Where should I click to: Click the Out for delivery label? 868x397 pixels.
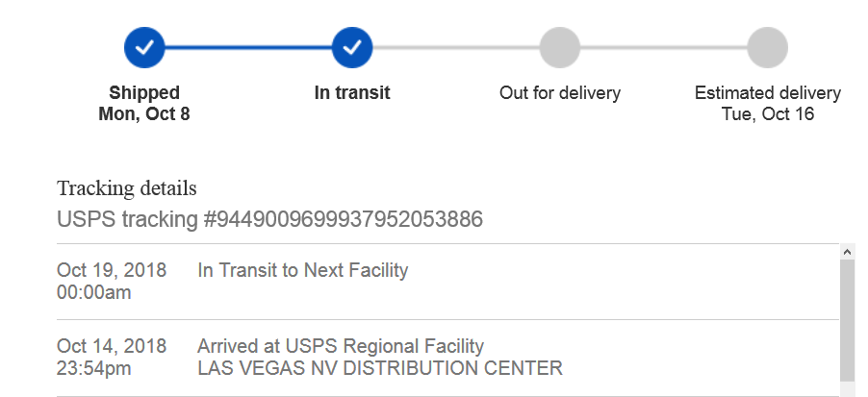(560, 93)
